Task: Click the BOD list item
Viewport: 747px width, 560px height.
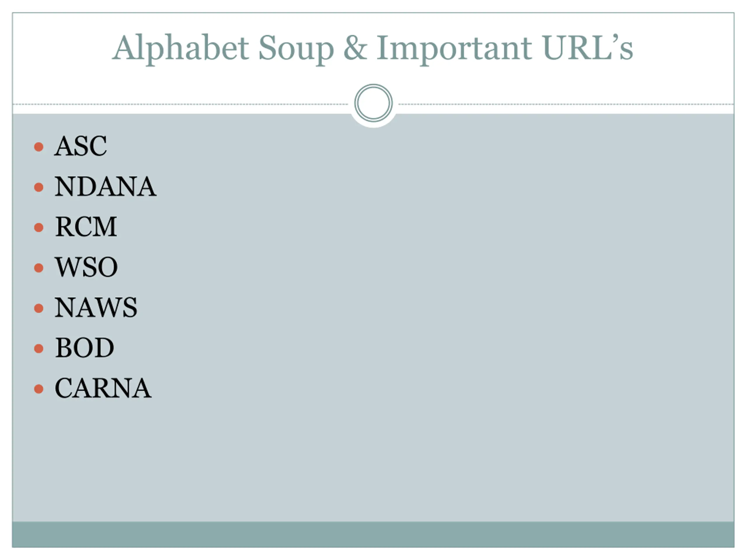Action: (85, 348)
